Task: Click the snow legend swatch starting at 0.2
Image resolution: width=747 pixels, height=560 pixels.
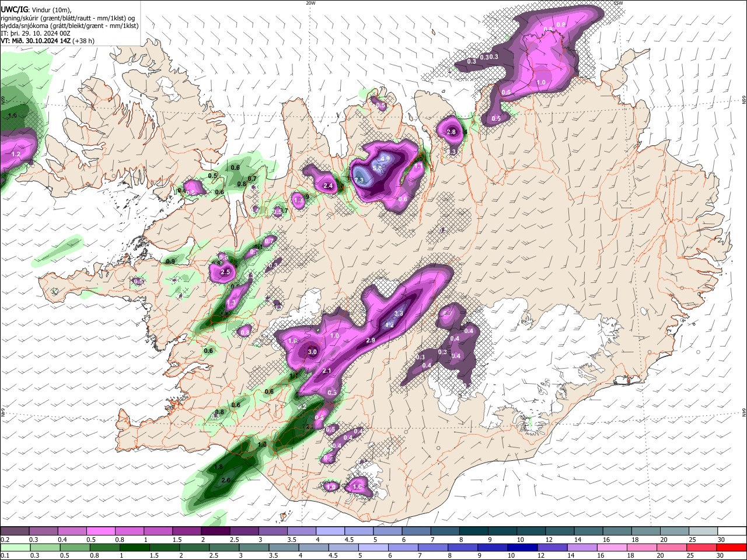Action: [15, 531]
